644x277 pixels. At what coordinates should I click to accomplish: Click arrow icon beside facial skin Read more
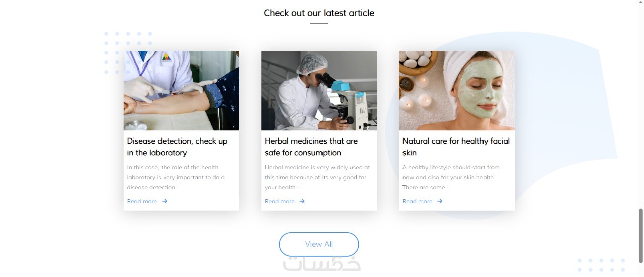(440, 201)
